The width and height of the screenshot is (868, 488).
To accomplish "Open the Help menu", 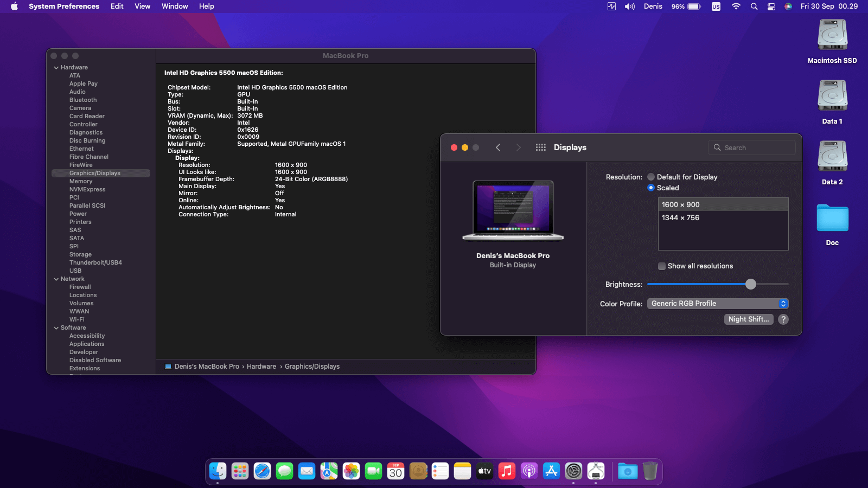I will 207,7.
